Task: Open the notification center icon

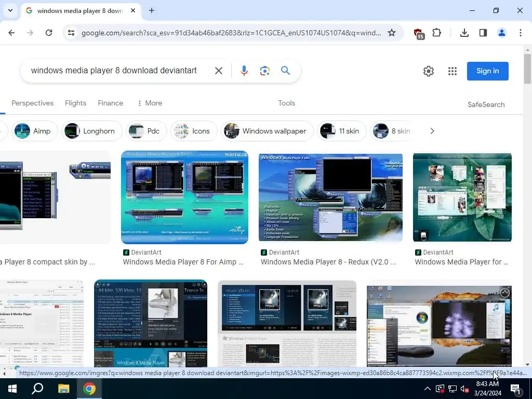Action: point(515,389)
